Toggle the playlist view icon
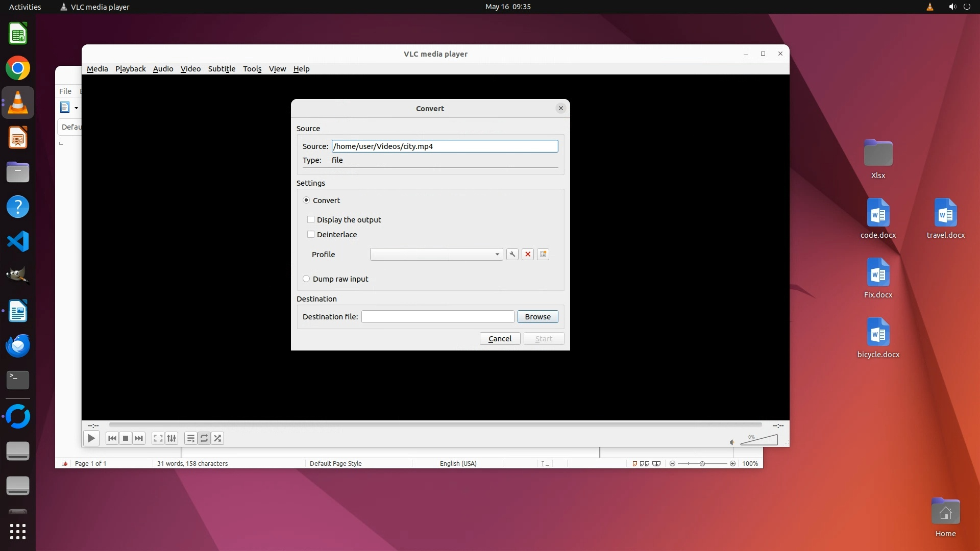 (x=190, y=438)
